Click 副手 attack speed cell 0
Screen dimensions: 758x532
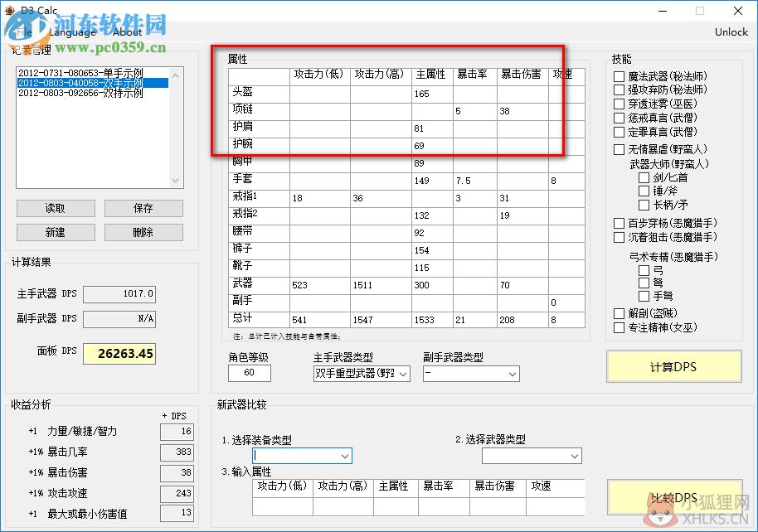click(566, 302)
